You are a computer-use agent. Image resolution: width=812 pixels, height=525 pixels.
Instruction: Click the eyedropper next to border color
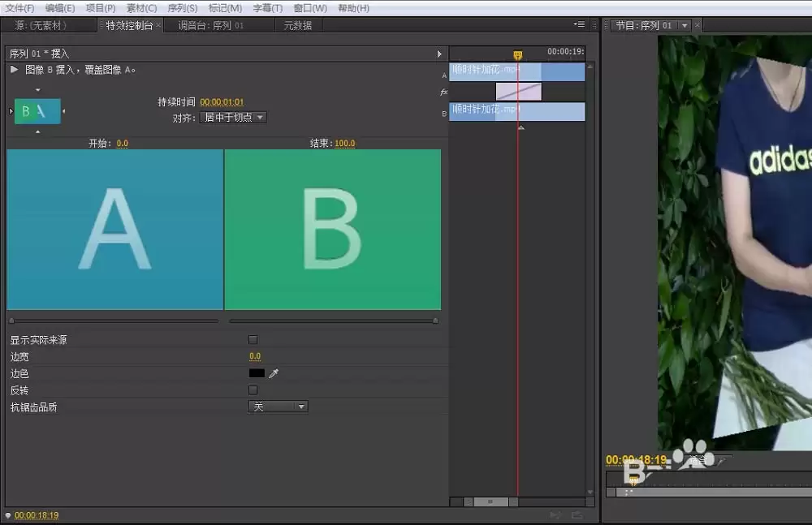point(274,372)
